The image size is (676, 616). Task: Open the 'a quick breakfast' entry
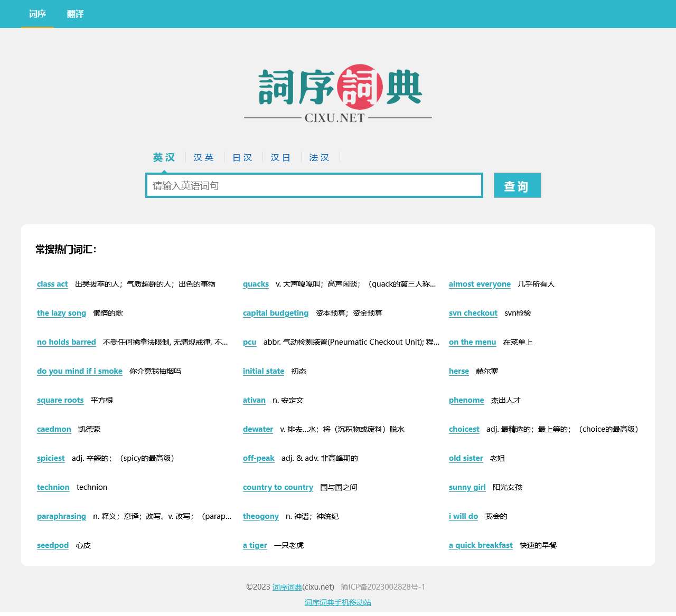click(x=481, y=545)
